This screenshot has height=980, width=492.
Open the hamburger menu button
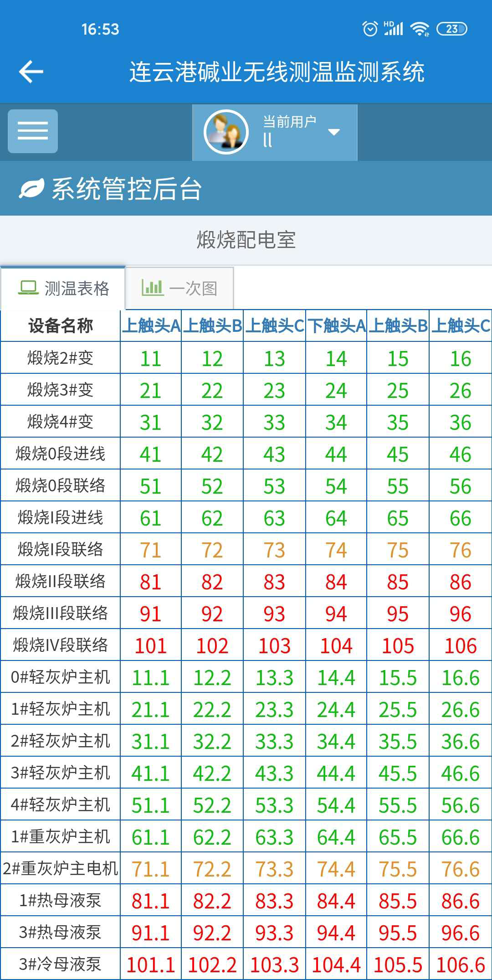[x=33, y=131]
